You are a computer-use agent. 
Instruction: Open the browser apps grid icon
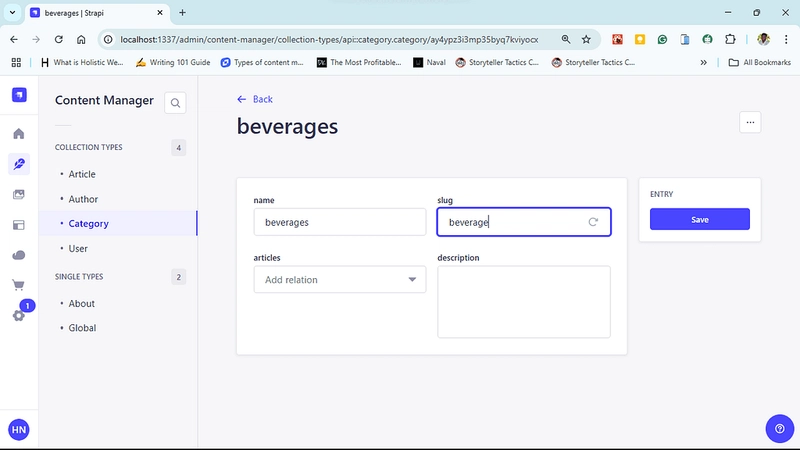(x=16, y=62)
